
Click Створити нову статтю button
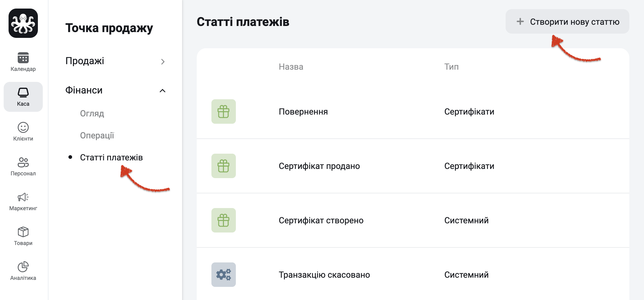click(x=567, y=21)
